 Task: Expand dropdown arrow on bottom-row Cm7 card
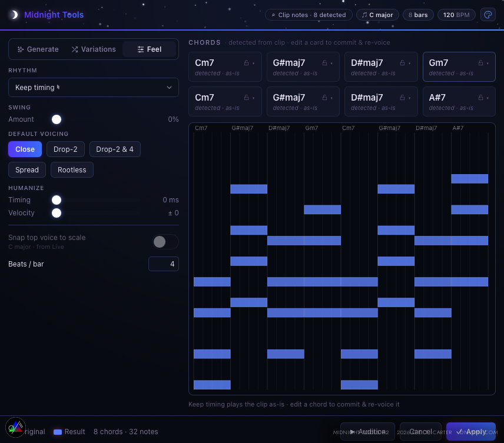[x=254, y=98]
